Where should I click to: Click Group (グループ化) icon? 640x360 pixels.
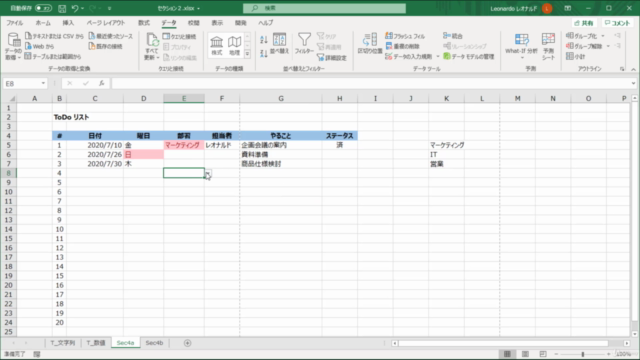click(x=582, y=36)
